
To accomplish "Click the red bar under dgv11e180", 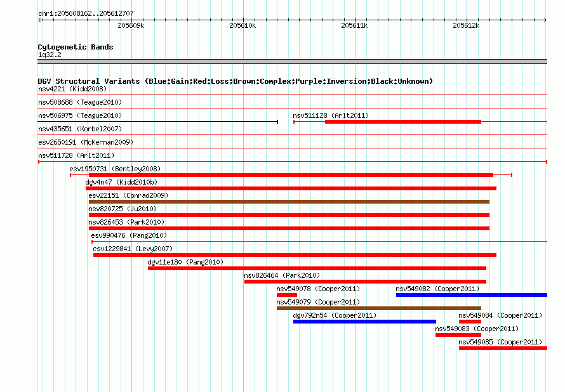I will pyautogui.click(x=317, y=268).
